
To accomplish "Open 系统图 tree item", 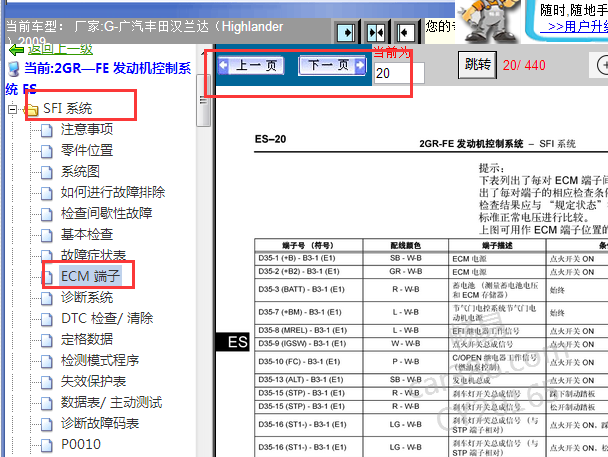I will [x=80, y=171].
